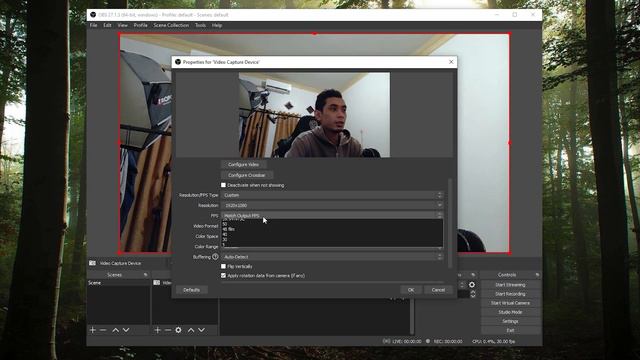Open Settings from Controls panel
The width and height of the screenshot is (640, 360).
pyautogui.click(x=510, y=322)
